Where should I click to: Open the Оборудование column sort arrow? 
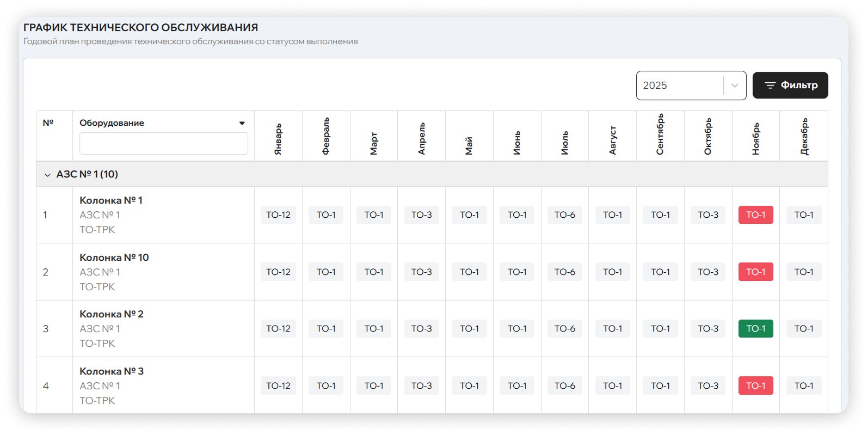[x=242, y=123]
